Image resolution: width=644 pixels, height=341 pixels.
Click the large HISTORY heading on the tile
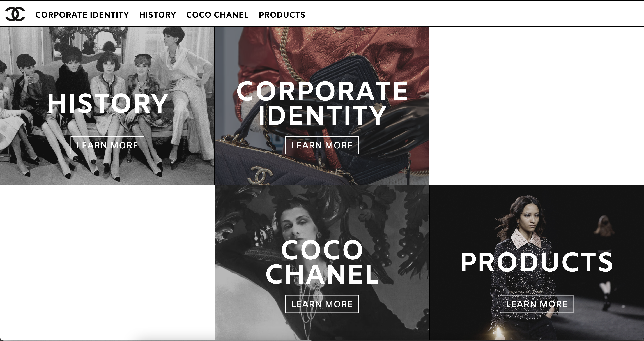(x=108, y=103)
